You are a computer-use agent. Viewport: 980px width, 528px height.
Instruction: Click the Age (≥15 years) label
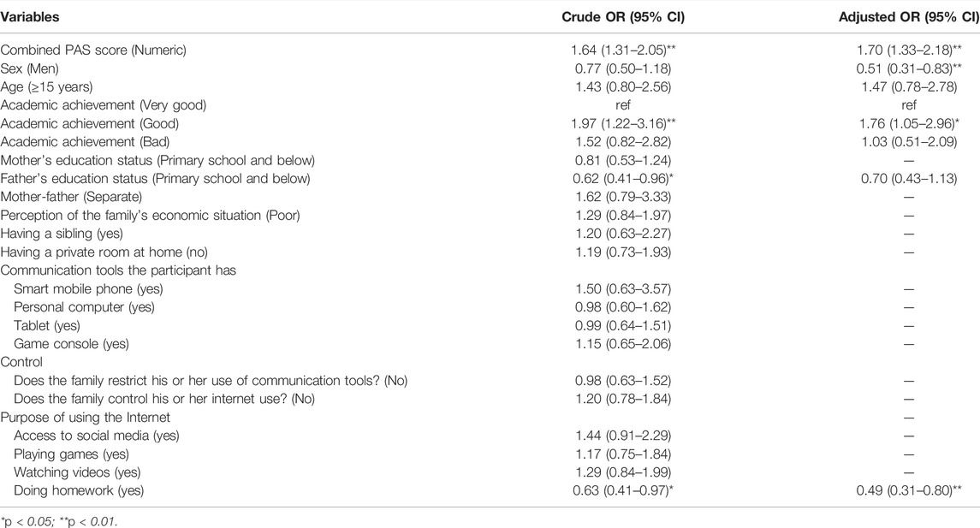click(x=46, y=86)
